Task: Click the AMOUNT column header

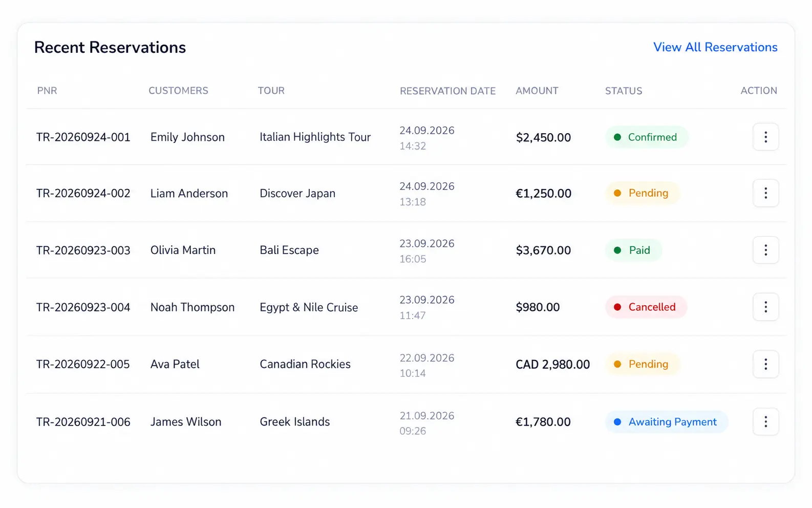Action: (x=537, y=91)
